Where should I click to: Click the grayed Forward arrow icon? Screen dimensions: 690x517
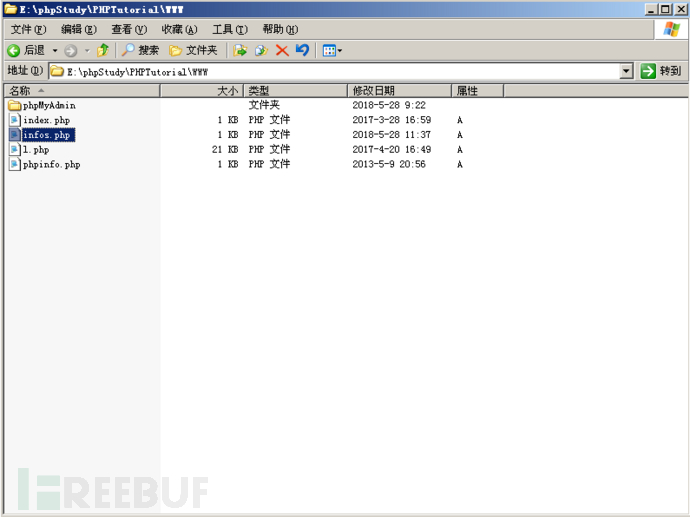click(x=70, y=51)
